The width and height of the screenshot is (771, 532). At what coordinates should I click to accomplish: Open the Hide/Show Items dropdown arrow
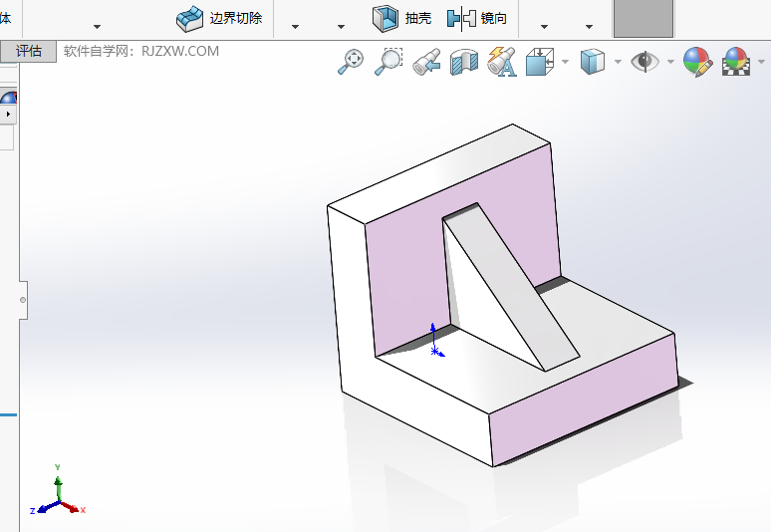click(670, 62)
